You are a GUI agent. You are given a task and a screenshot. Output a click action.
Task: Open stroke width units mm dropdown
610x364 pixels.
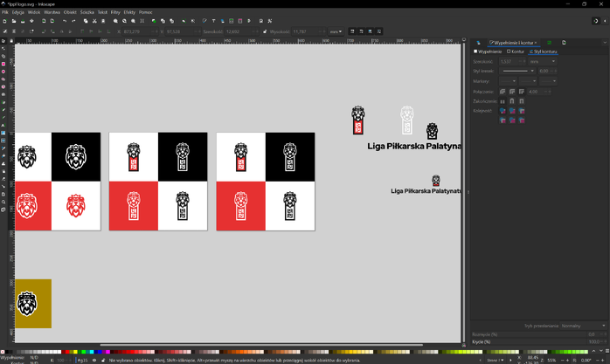pyautogui.click(x=543, y=61)
